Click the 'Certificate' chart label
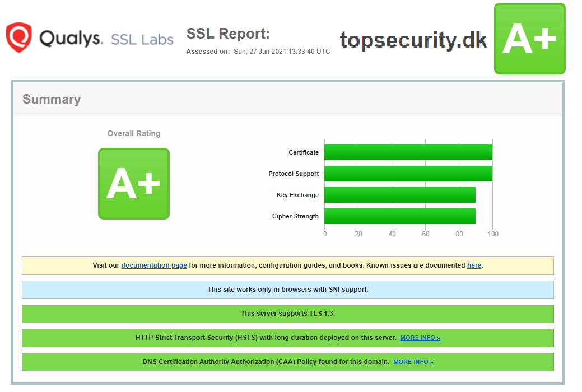The height and width of the screenshot is (392, 582). [304, 152]
